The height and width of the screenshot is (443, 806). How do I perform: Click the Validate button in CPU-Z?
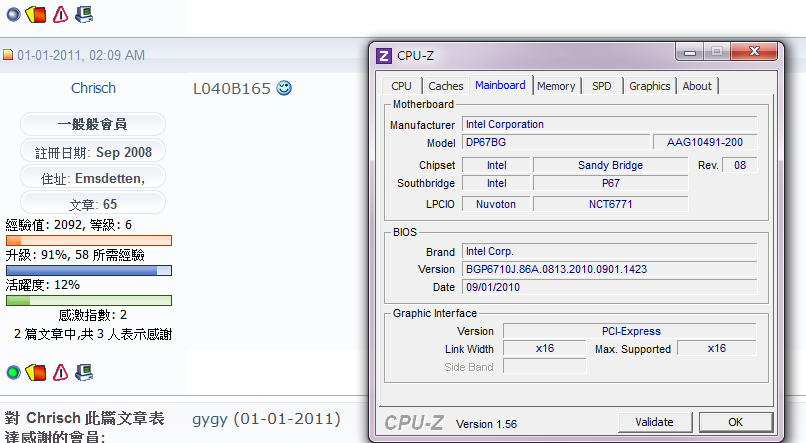654,422
